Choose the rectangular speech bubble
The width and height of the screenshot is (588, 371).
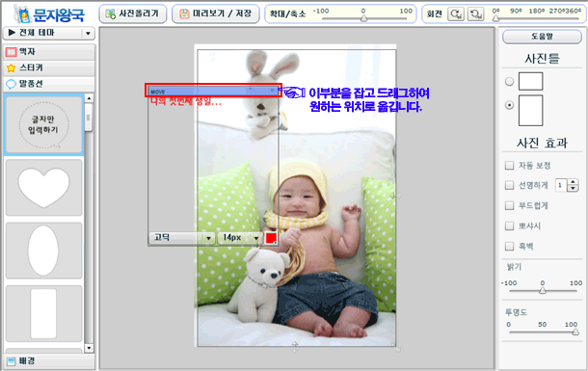44,313
